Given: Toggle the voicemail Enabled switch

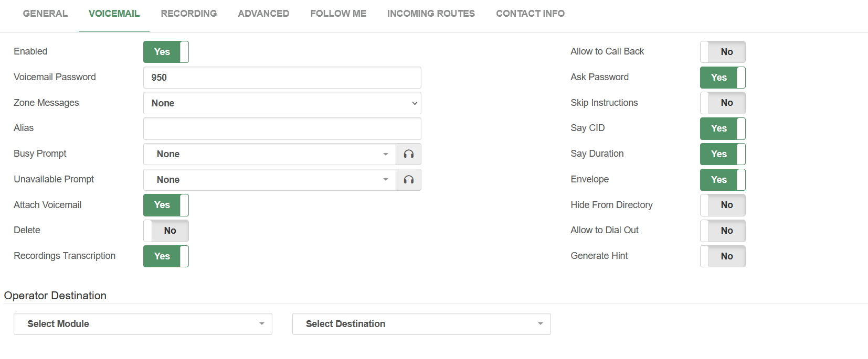Looking at the screenshot, I should [166, 52].
